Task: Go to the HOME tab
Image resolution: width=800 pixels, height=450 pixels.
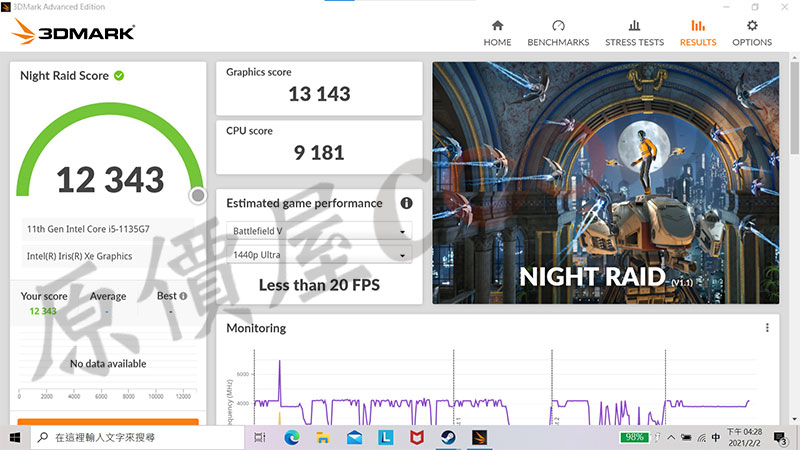Action: point(497,33)
